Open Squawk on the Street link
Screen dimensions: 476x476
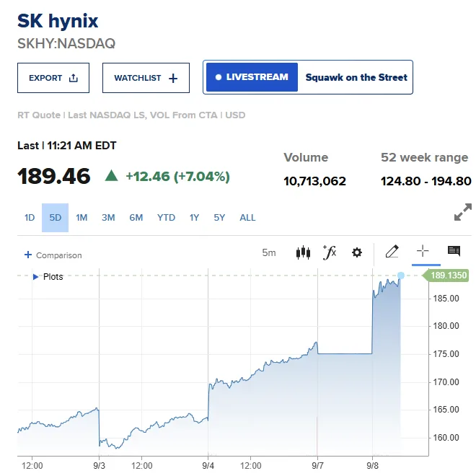[x=356, y=77]
